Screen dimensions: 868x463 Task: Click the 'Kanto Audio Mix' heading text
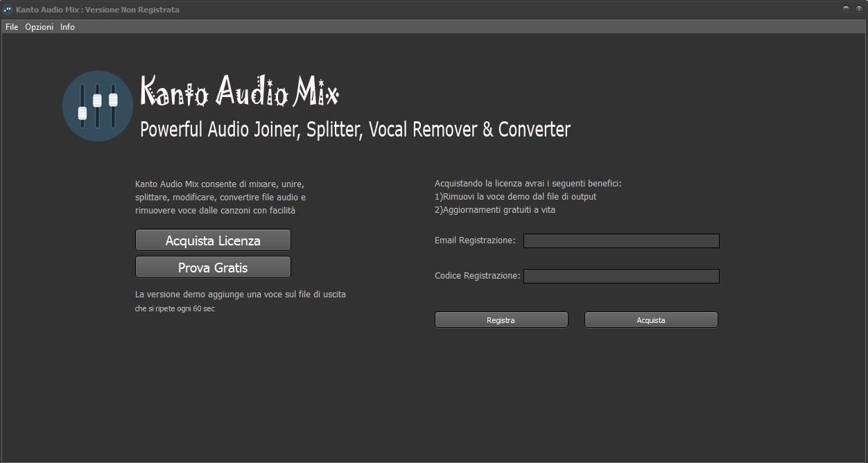pyautogui.click(x=239, y=91)
